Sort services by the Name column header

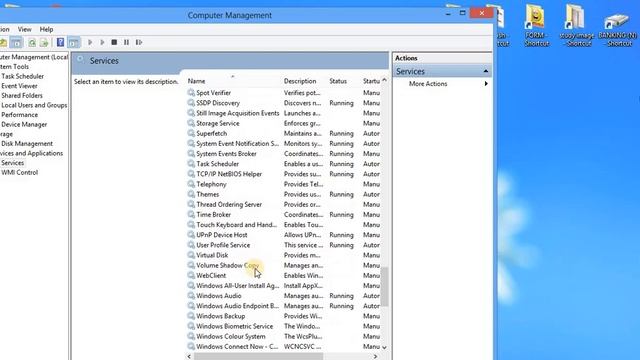point(233,81)
